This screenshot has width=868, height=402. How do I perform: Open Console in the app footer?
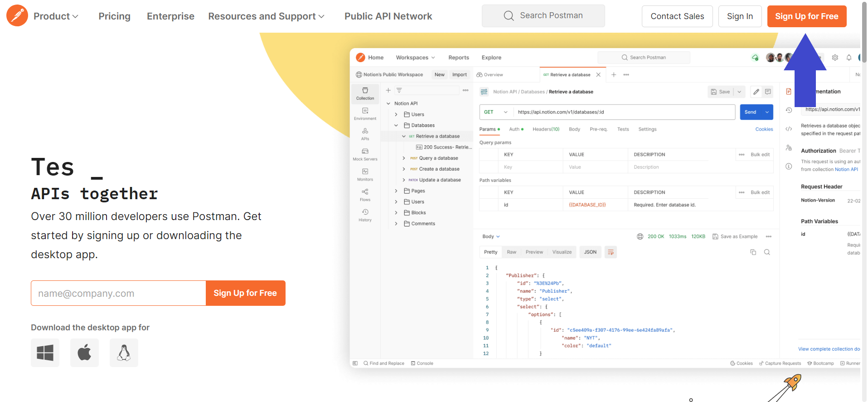pos(422,363)
